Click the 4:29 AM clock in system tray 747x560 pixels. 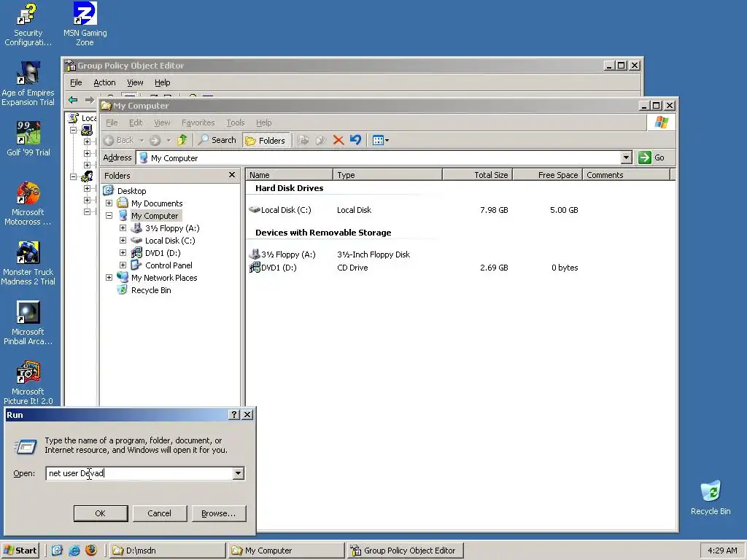(722, 551)
